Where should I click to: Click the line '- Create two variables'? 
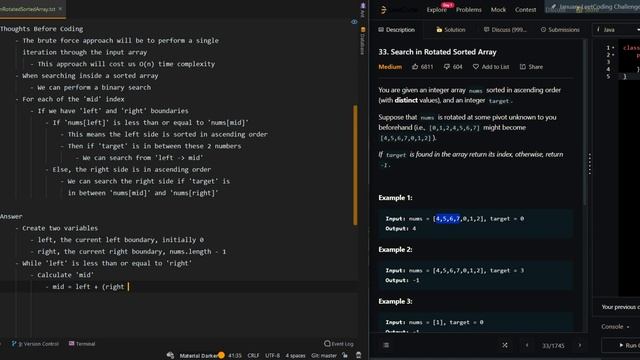(x=57, y=228)
